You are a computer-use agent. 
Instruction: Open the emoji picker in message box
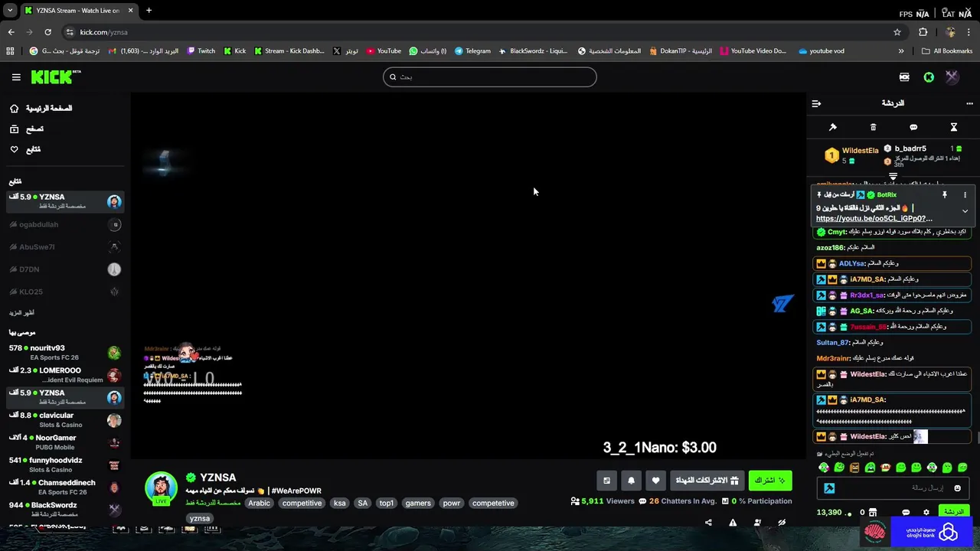pos(957,487)
